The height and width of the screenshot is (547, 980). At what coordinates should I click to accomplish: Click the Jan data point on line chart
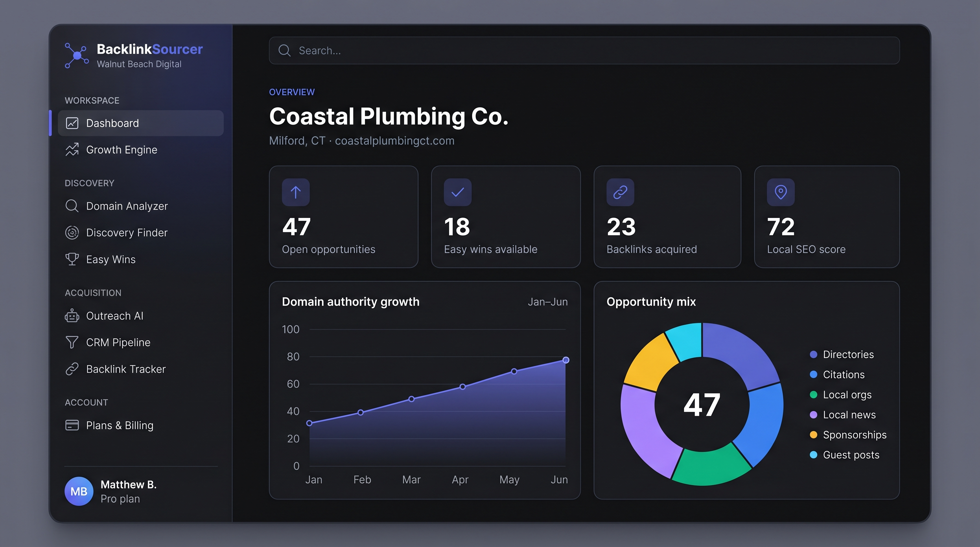pos(309,423)
